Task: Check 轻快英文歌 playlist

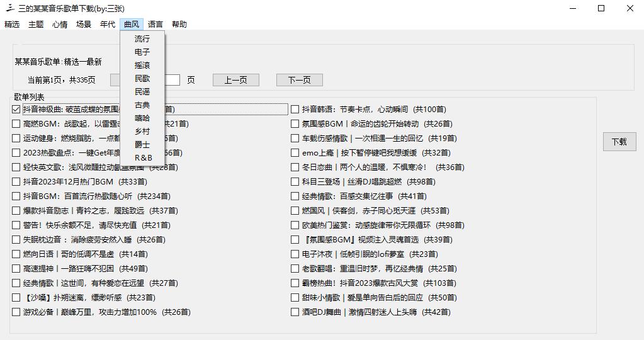Action: (16, 167)
